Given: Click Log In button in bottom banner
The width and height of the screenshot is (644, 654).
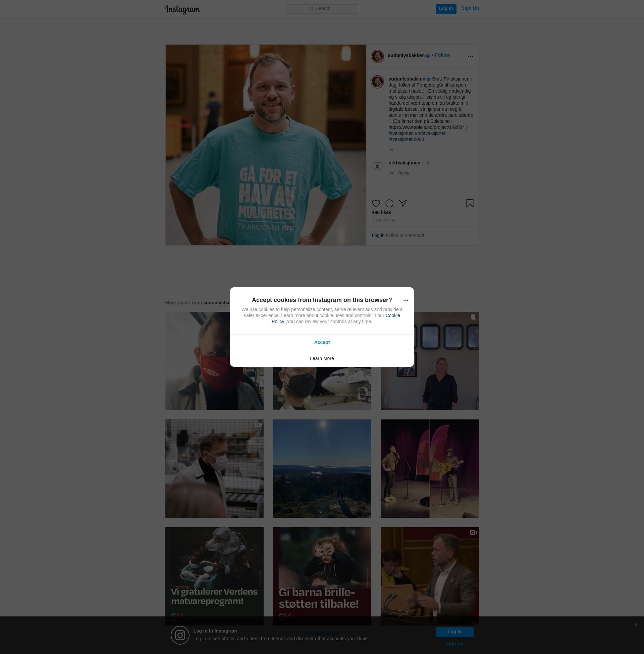Looking at the screenshot, I should tap(454, 632).
